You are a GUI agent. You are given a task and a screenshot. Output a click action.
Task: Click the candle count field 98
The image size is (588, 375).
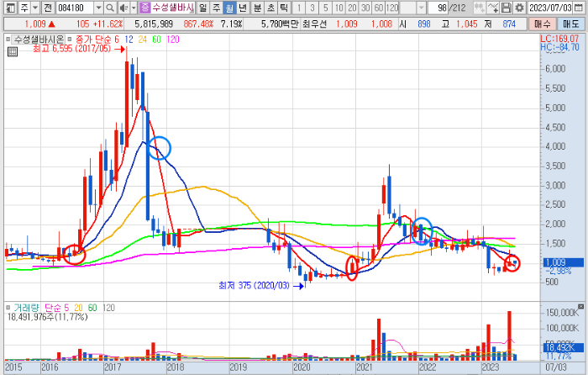[x=438, y=8]
